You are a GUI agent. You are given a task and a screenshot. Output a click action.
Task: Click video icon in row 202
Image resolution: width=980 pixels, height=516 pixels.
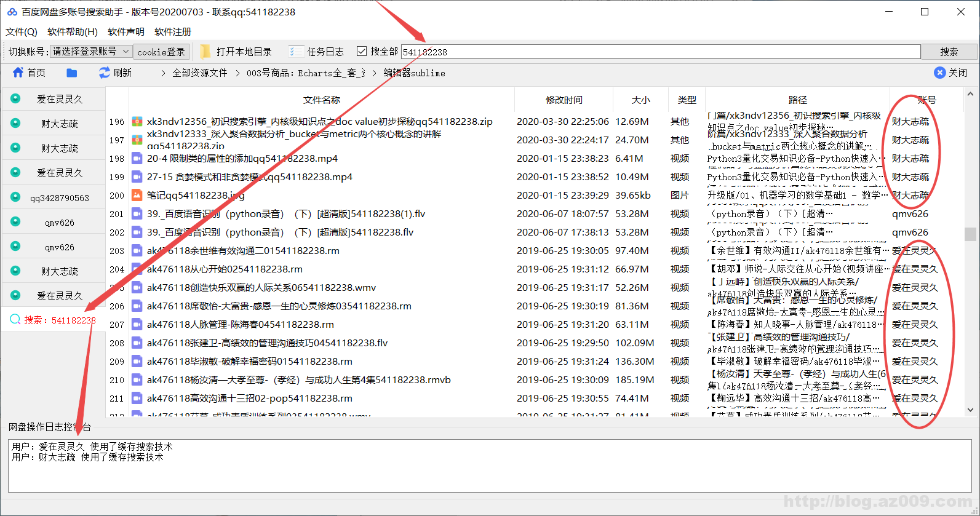click(137, 232)
